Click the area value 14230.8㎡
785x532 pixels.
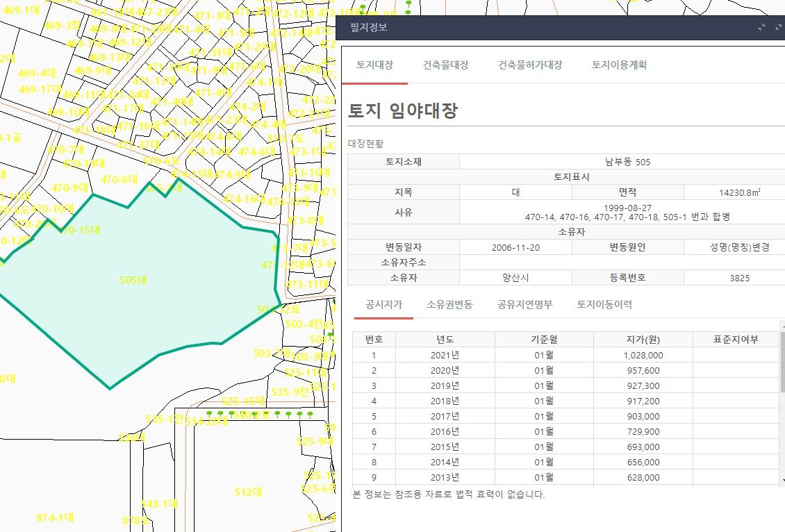739,192
